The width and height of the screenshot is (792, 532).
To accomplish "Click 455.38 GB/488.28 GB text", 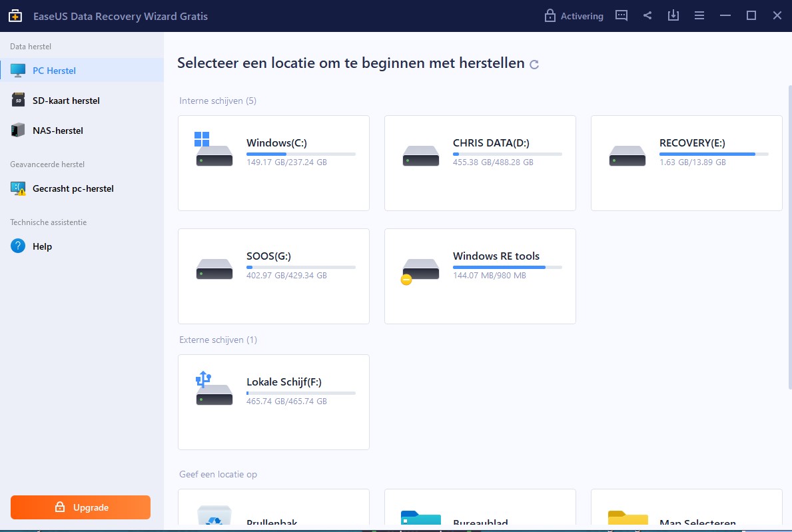I will pos(493,162).
